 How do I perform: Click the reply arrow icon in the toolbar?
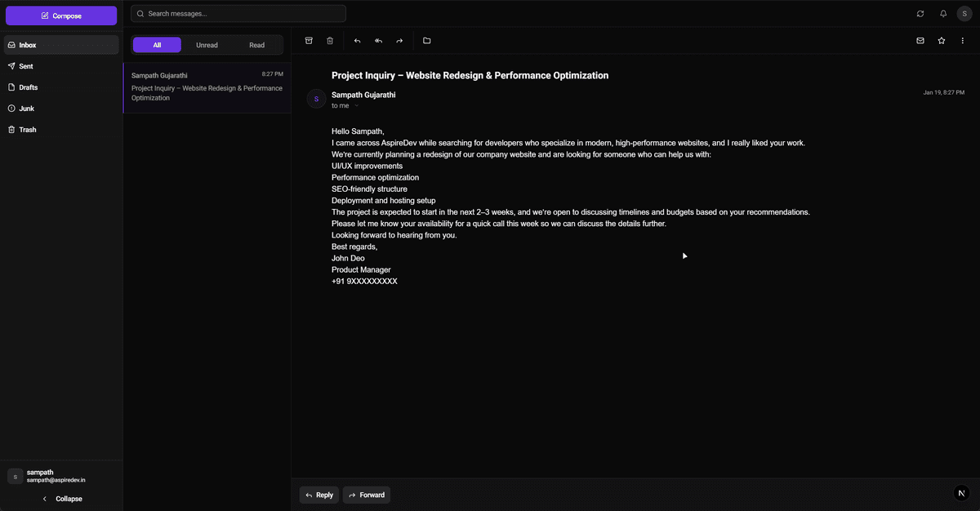pos(357,41)
